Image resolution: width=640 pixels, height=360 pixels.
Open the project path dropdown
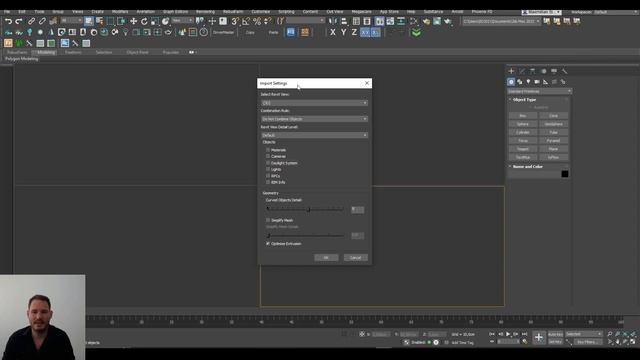[x=502, y=21]
